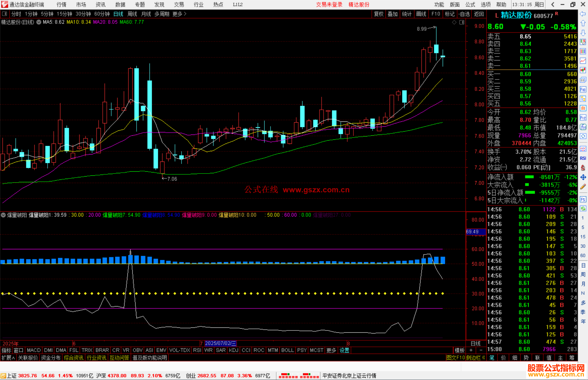Switch to 15 minute period in sidebar
Viewport: 588px width, 380px height.
583,237
